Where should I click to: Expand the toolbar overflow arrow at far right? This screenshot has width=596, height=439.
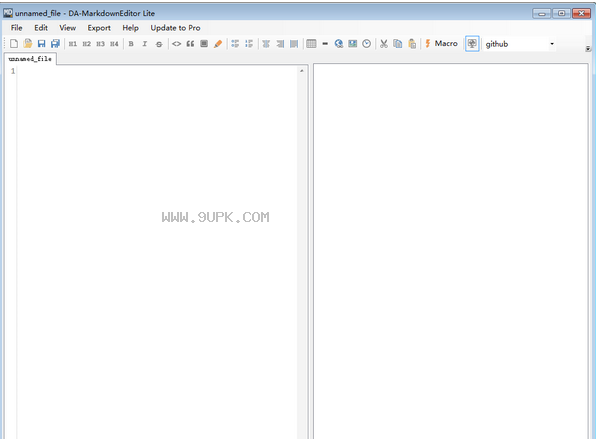coord(588,49)
